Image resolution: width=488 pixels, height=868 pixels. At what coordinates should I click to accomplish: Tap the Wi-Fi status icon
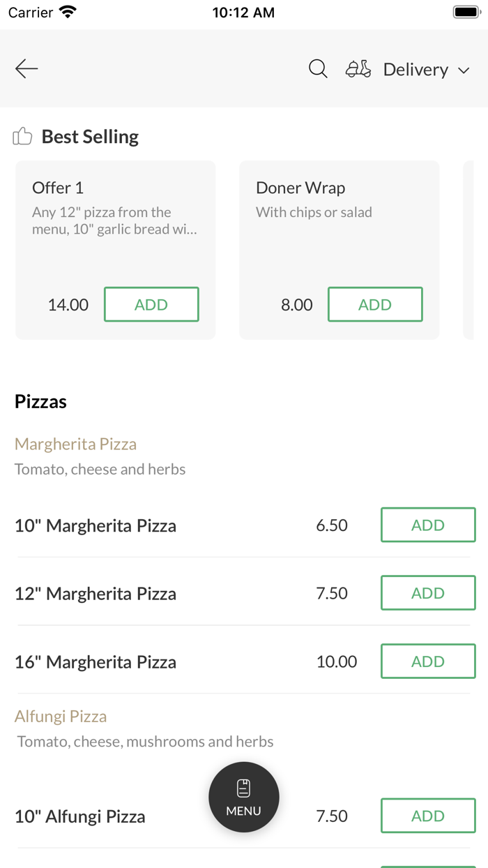[68, 13]
